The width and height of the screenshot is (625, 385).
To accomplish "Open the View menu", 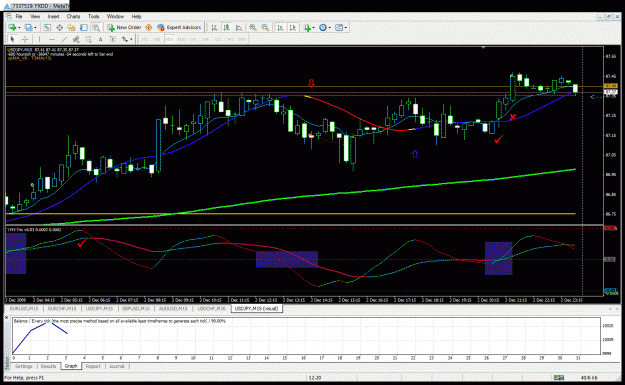I will tap(35, 16).
